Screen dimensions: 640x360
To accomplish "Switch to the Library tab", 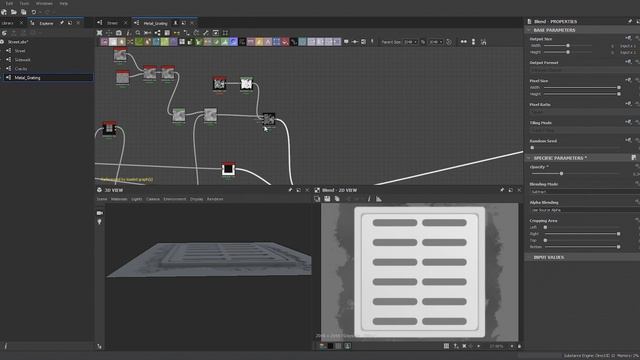I will pyautogui.click(x=7, y=23).
